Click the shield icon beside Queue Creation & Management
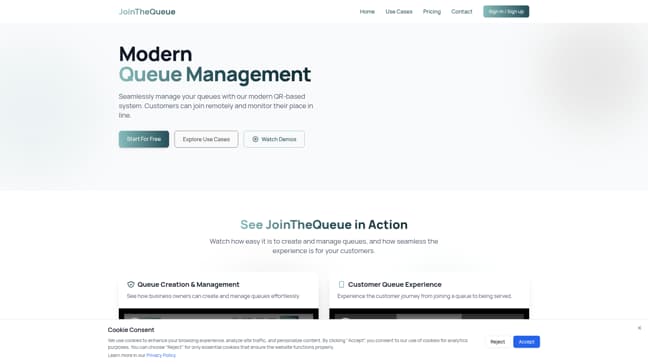Screen dimensions: 648x364 131,284
